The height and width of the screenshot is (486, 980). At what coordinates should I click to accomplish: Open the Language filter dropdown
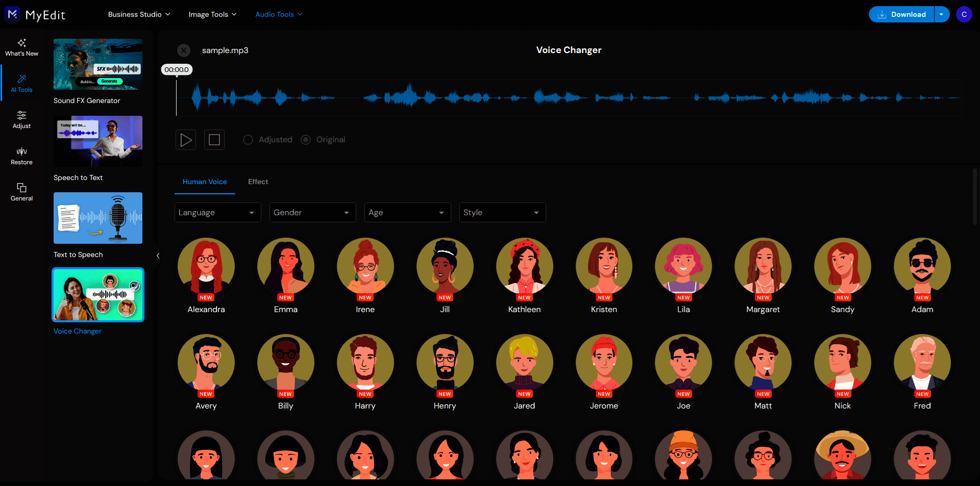pos(218,213)
